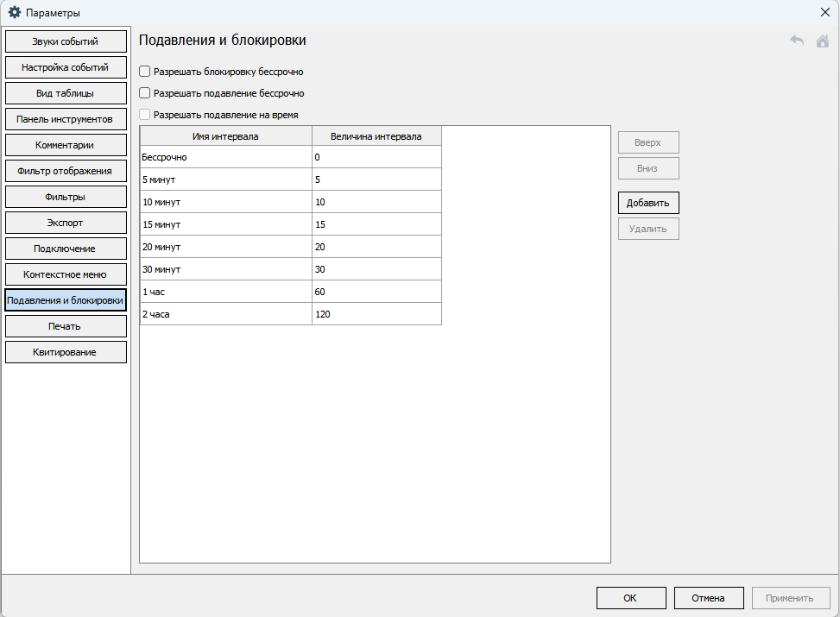Select the '1 час' row in table
The height and width of the screenshot is (617, 840).
(225, 292)
